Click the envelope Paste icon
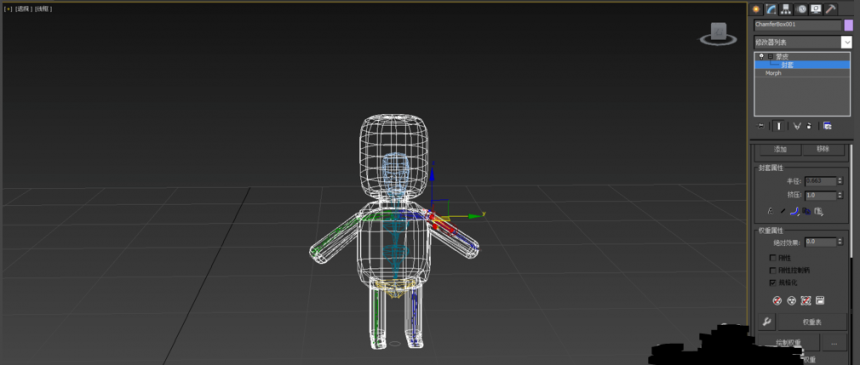Viewport: 860px width, 365px height. [x=819, y=211]
